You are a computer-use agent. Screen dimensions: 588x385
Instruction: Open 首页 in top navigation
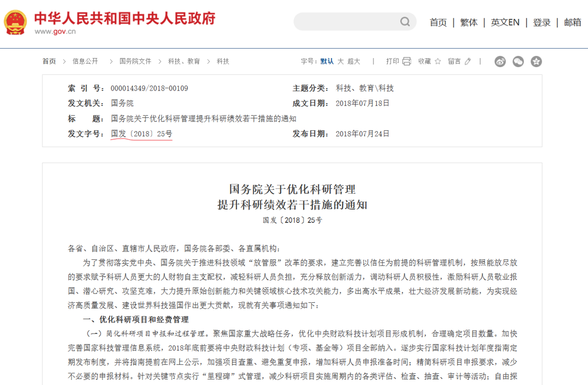438,22
